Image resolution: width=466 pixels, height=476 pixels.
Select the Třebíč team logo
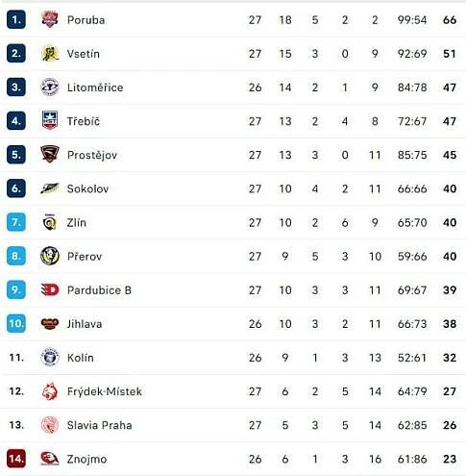[50, 120]
